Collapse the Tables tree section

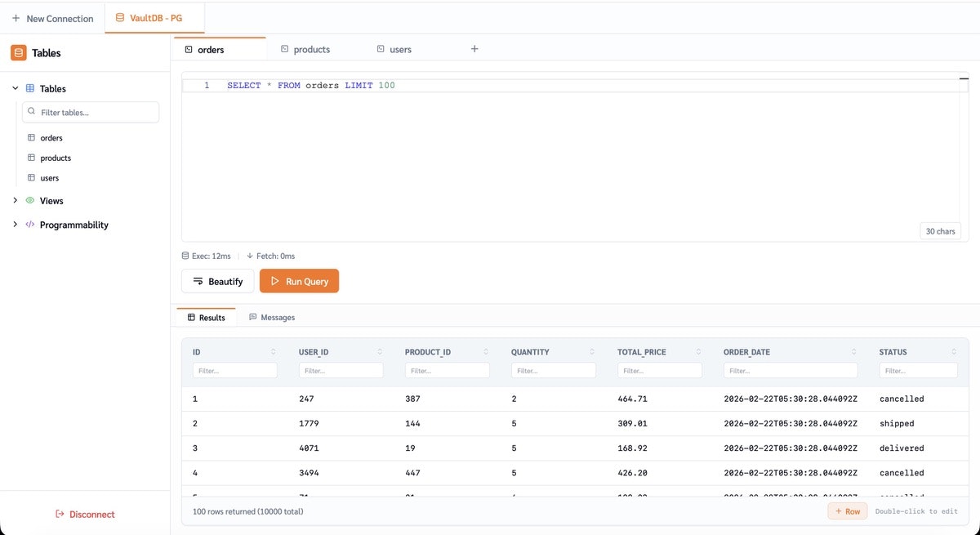pos(14,88)
